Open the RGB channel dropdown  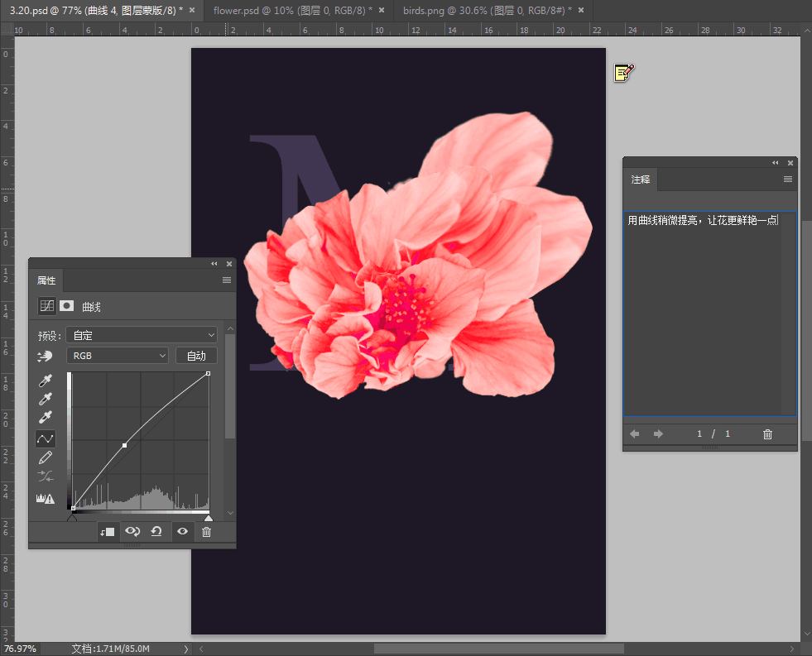118,356
